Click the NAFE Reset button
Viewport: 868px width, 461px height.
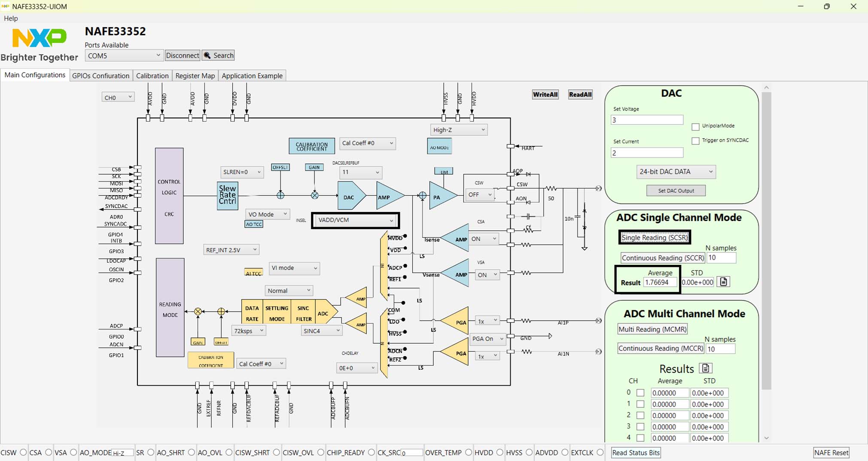pos(831,452)
